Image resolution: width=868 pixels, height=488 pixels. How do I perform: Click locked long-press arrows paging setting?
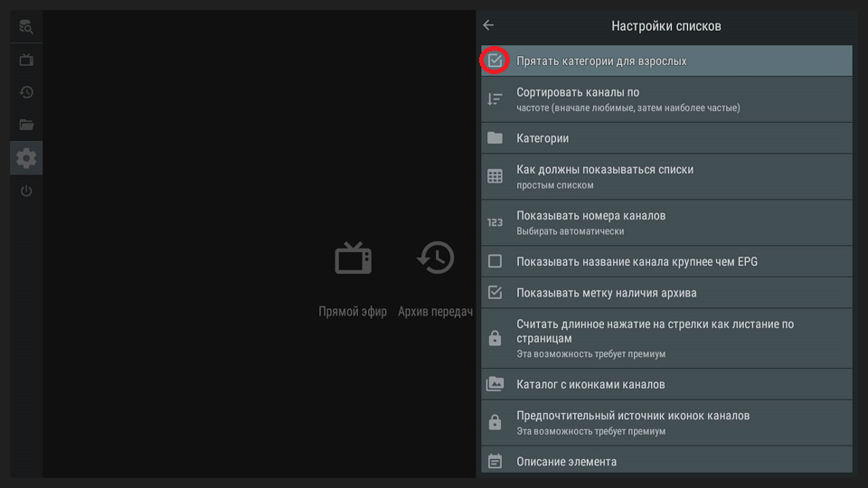coord(666,338)
